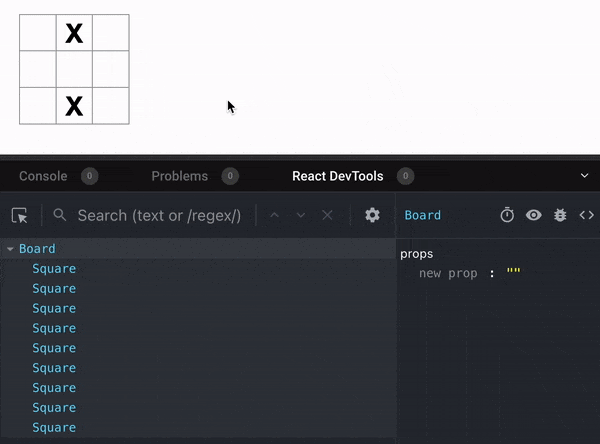Image resolution: width=600 pixels, height=444 pixels.
Task: Go to the previous search result arrow
Action: click(275, 216)
